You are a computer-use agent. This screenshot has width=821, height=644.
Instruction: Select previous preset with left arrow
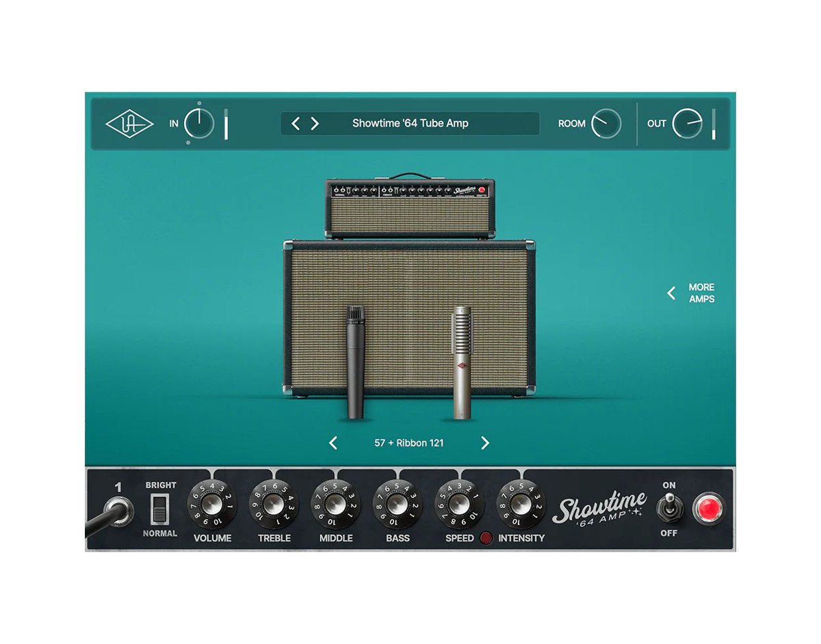click(x=296, y=124)
